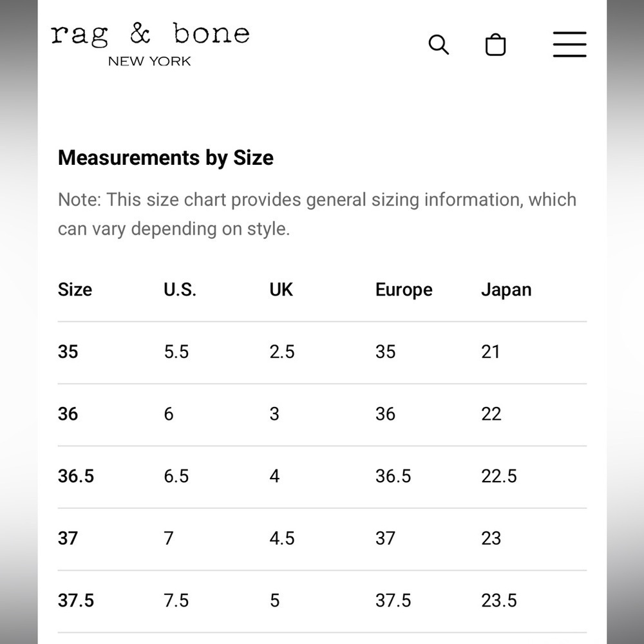Click the Measurements by Size heading
This screenshot has width=644, height=644.
click(166, 158)
